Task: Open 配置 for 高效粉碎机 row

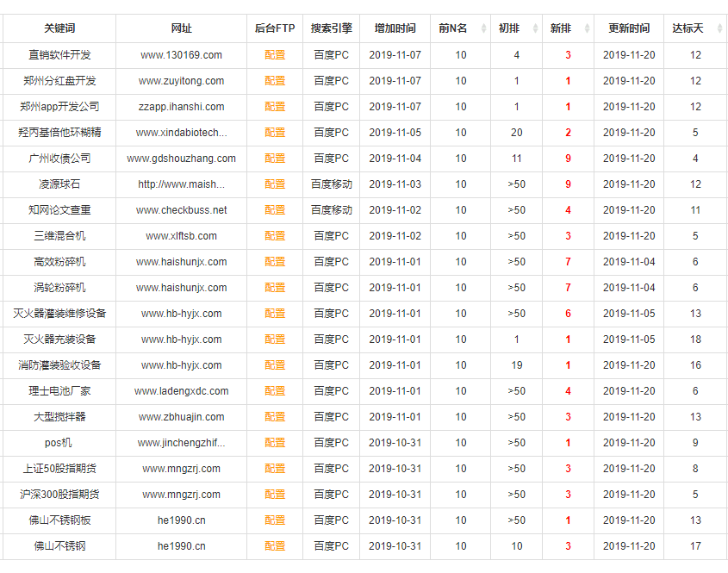Action: click(275, 262)
